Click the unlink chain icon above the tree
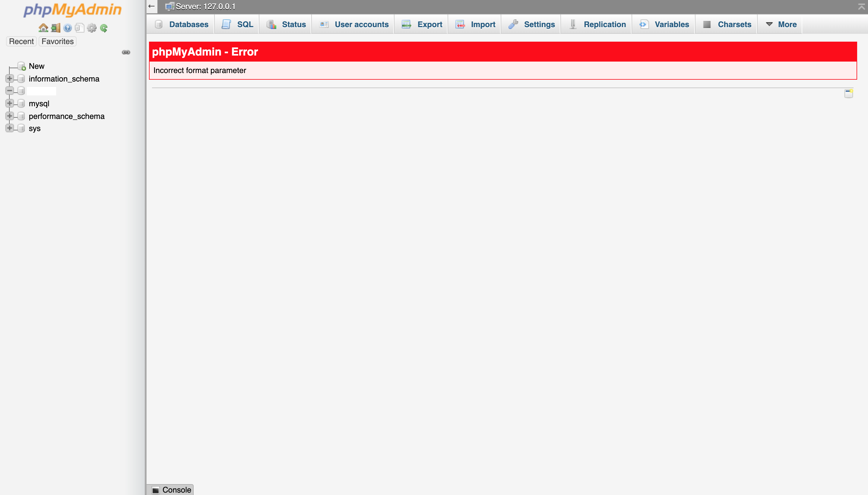Screen dimensions: 868x495 [x=126, y=52]
